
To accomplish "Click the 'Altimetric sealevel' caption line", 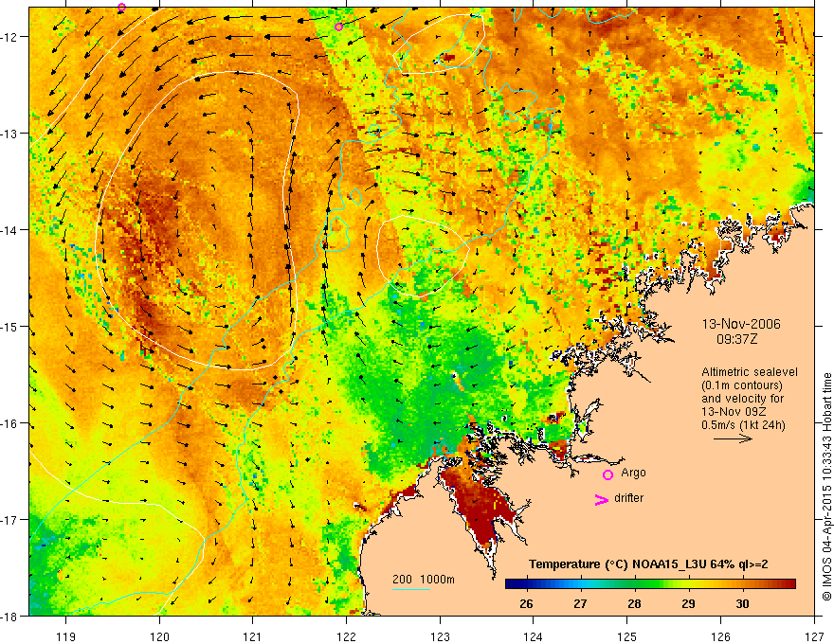I will [x=750, y=372].
